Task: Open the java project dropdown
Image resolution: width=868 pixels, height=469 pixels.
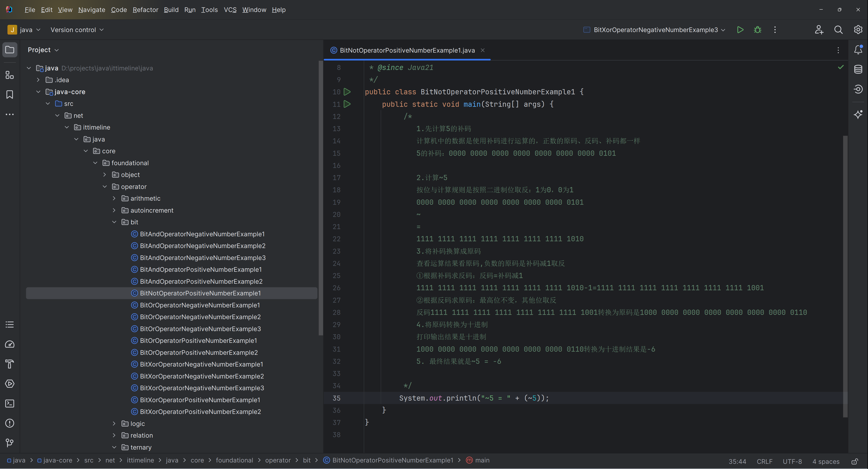Action: [x=24, y=30]
